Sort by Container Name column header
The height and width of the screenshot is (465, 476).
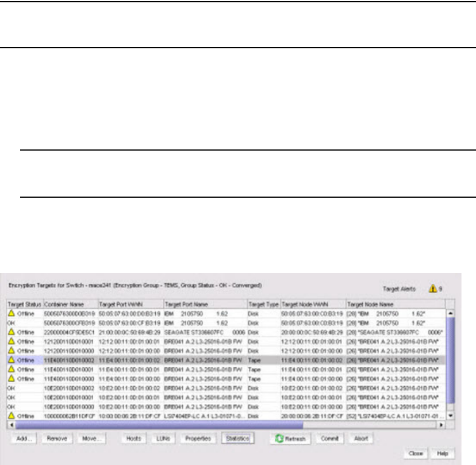point(71,304)
